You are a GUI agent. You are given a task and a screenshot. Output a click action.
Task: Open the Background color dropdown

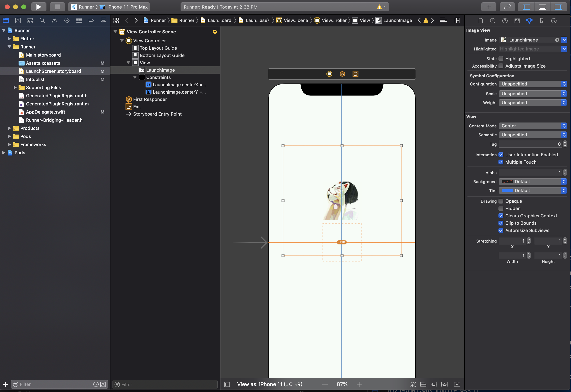pyautogui.click(x=532, y=182)
